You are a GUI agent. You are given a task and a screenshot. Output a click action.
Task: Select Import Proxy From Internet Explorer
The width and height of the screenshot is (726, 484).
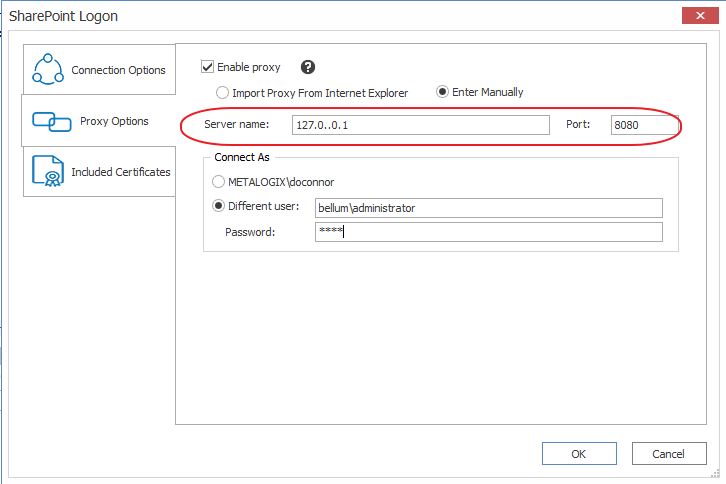222,93
